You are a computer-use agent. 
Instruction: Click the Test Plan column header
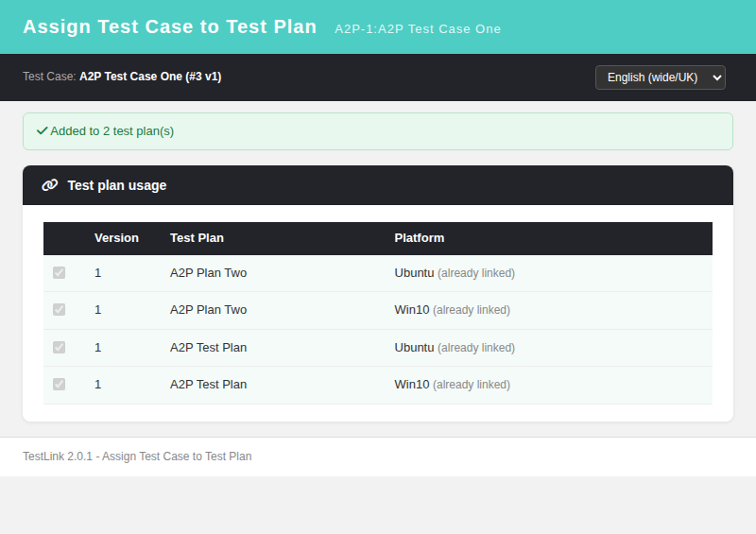pyautogui.click(x=197, y=238)
